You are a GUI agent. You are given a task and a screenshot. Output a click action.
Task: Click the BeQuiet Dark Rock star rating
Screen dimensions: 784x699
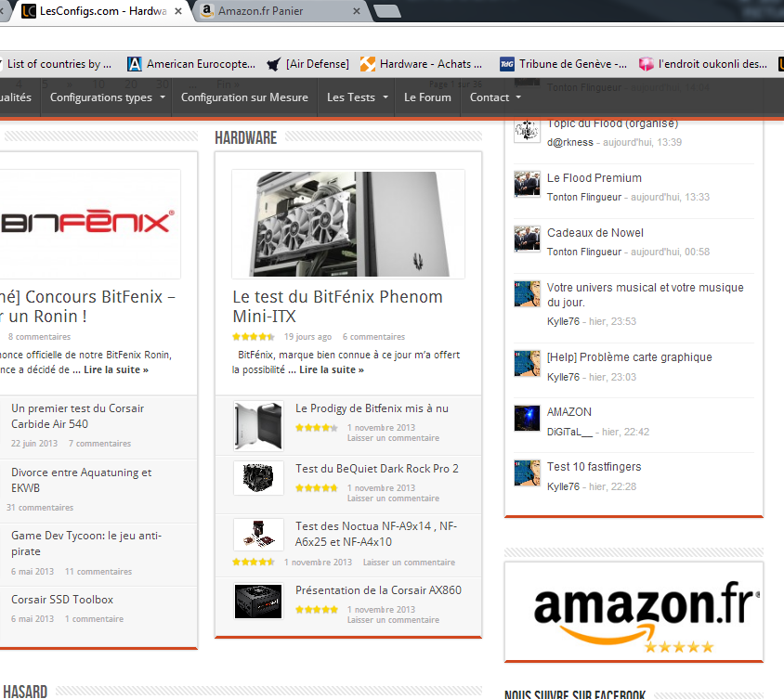[317, 488]
